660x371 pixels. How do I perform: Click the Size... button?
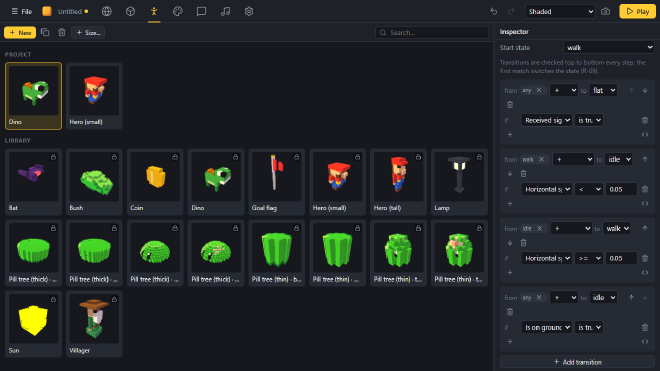(x=88, y=32)
